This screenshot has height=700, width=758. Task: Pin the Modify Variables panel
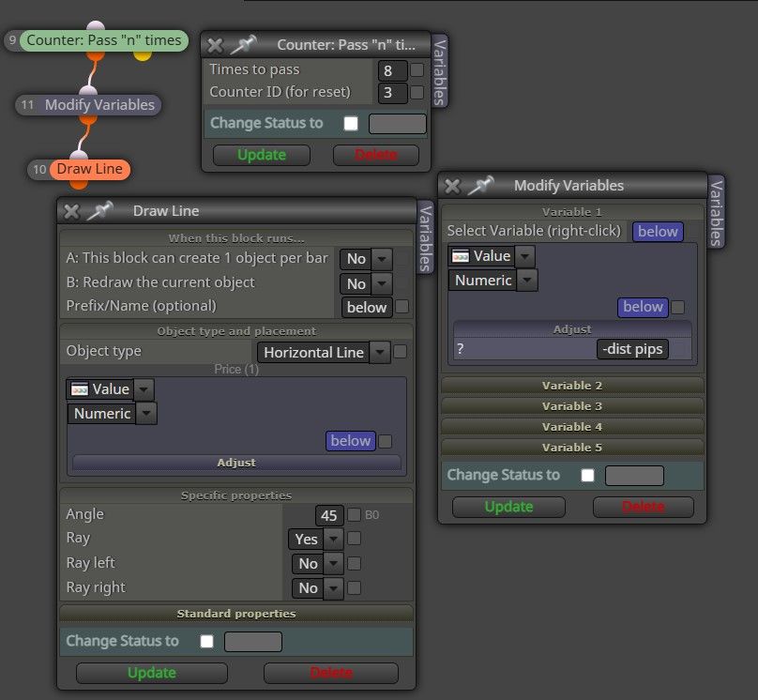coord(481,186)
